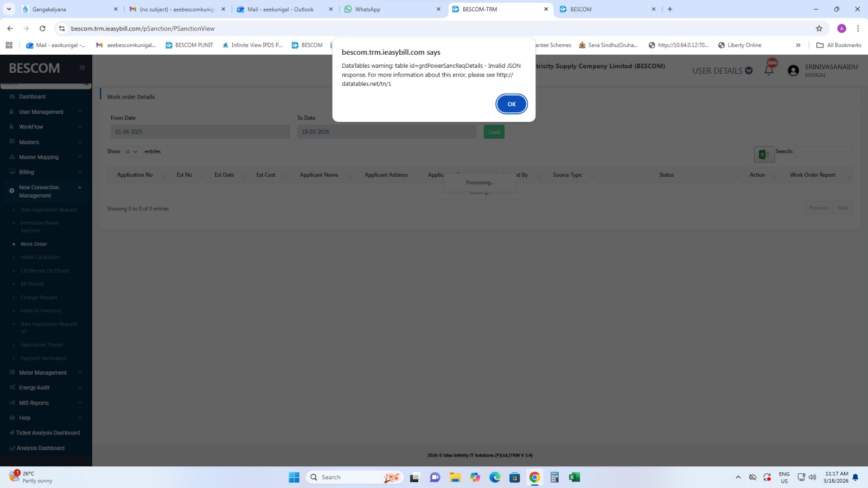Open the Chrome profile avatar
The image size is (868, 488).
click(x=841, y=28)
